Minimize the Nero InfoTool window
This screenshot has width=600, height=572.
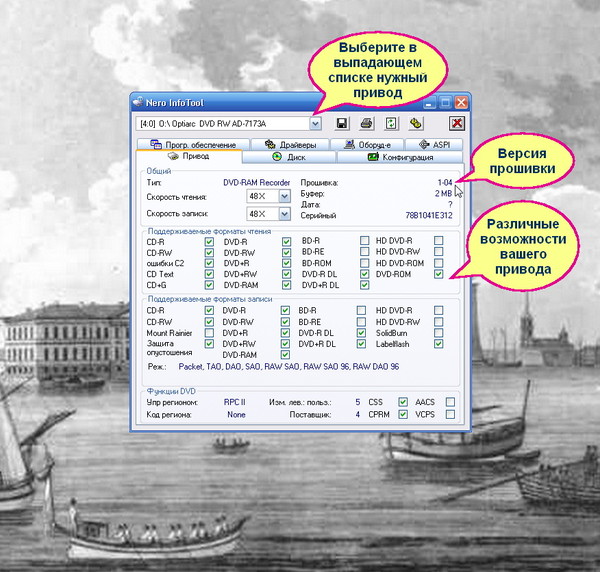tap(429, 103)
